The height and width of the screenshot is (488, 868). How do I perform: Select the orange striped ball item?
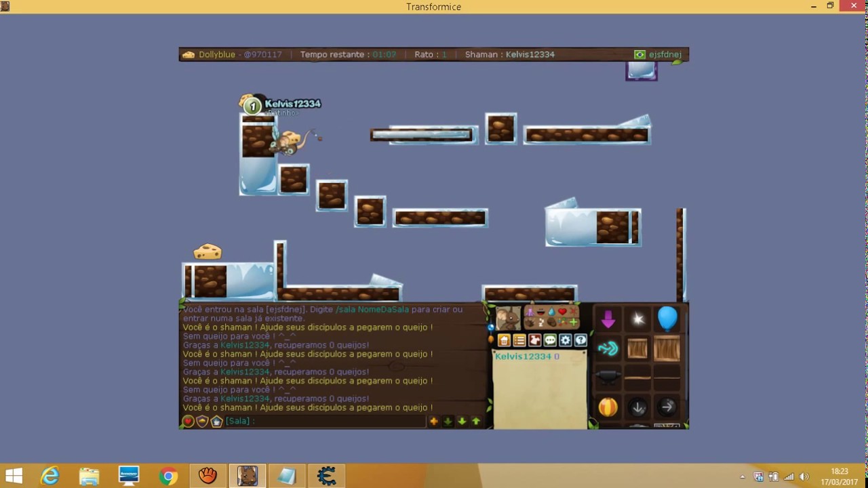pyautogui.click(x=608, y=407)
